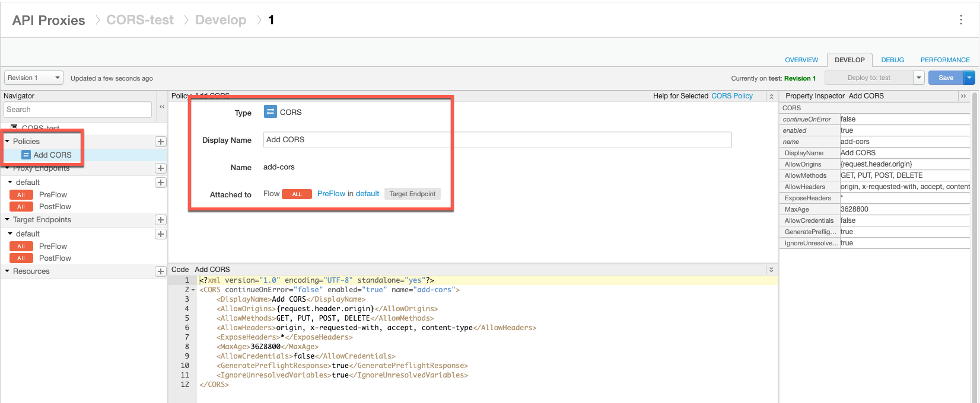
Task: Add a new Target Endpoint with plus icon
Action: pos(161,220)
